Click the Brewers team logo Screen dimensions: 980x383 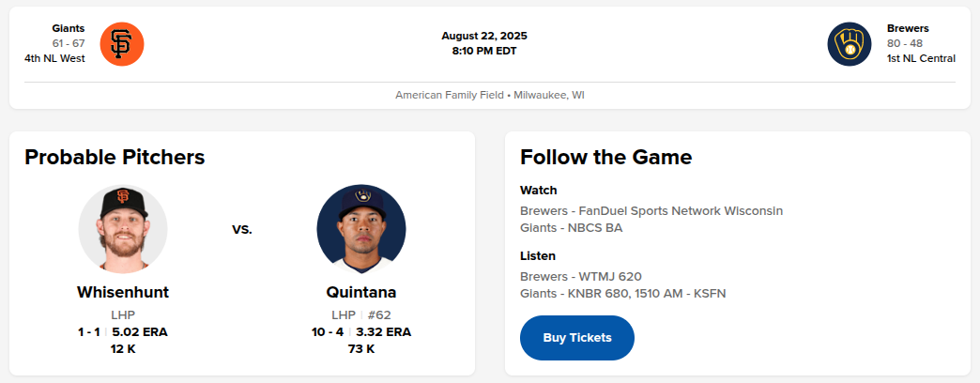pos(850,43)
